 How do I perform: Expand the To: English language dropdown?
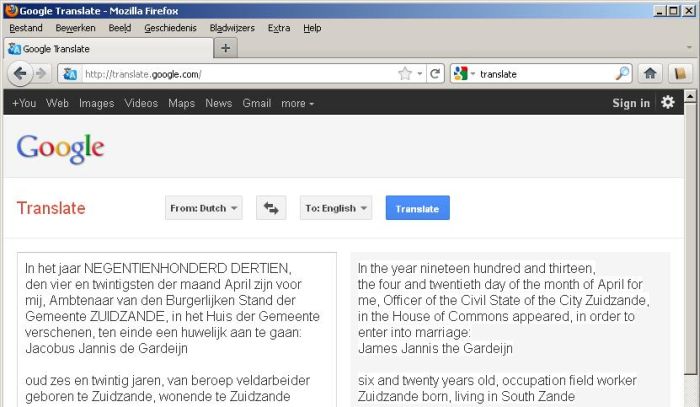[x=336, y=208]
